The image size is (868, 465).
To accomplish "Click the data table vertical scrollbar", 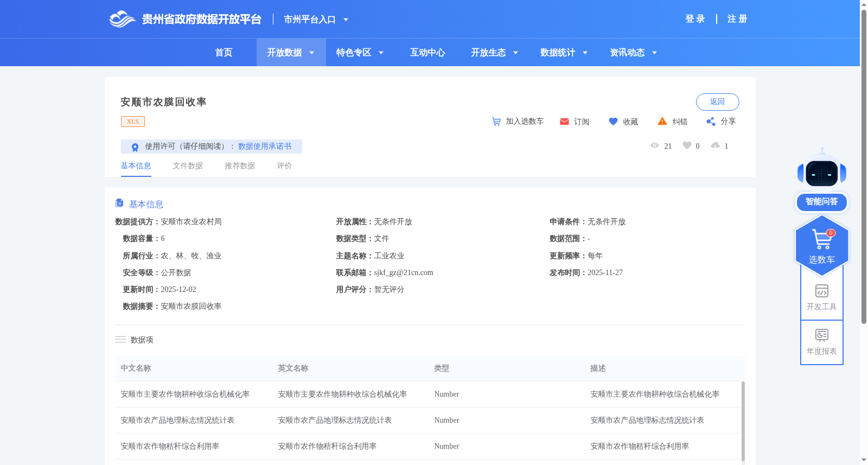I will pyautogui.click(x=743, y=421).
